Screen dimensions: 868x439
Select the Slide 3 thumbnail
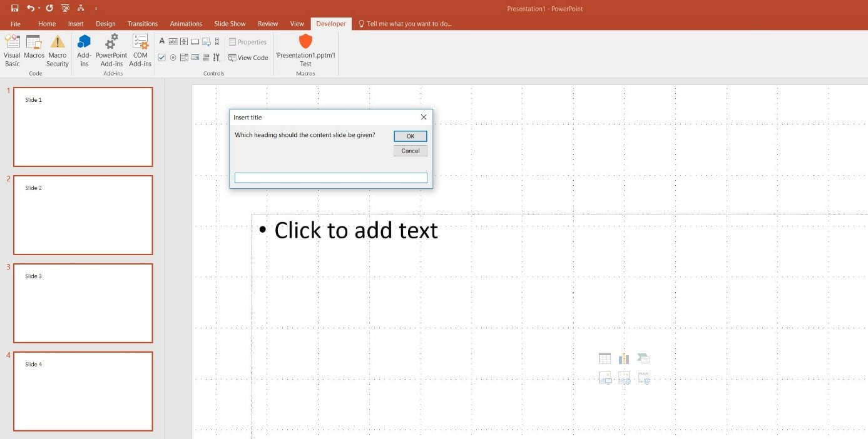[x=83, y=303]
